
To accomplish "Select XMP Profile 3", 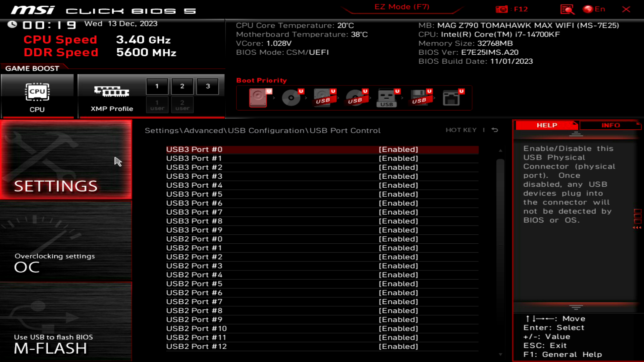I will pyautogui.click(x=207, y=86).
